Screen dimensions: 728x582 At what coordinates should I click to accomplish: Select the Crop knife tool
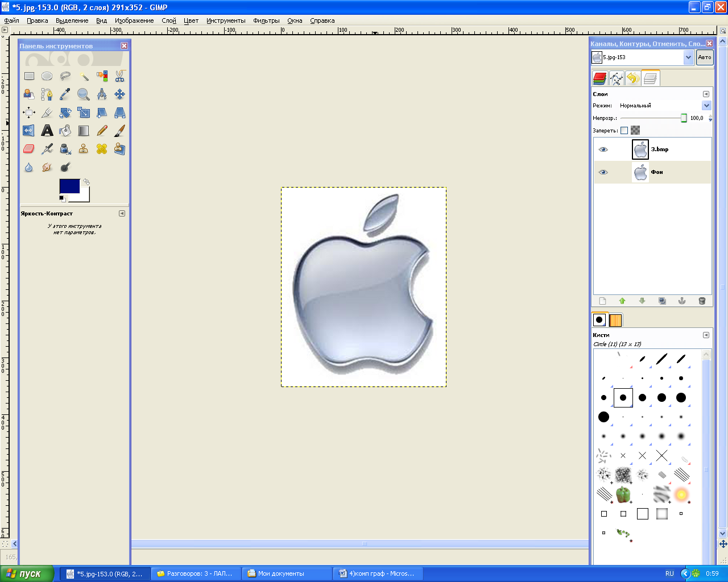(47, 113)
